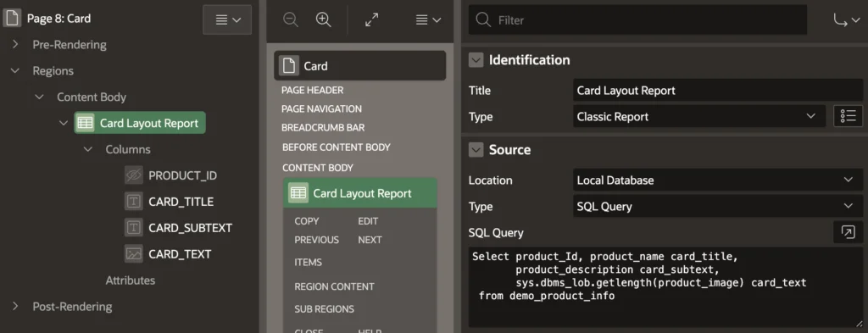This screenshot has width=868, height=333.
Task: Click the zoom out icon in the layout toolbar
Action: click(x=291, y=19)
